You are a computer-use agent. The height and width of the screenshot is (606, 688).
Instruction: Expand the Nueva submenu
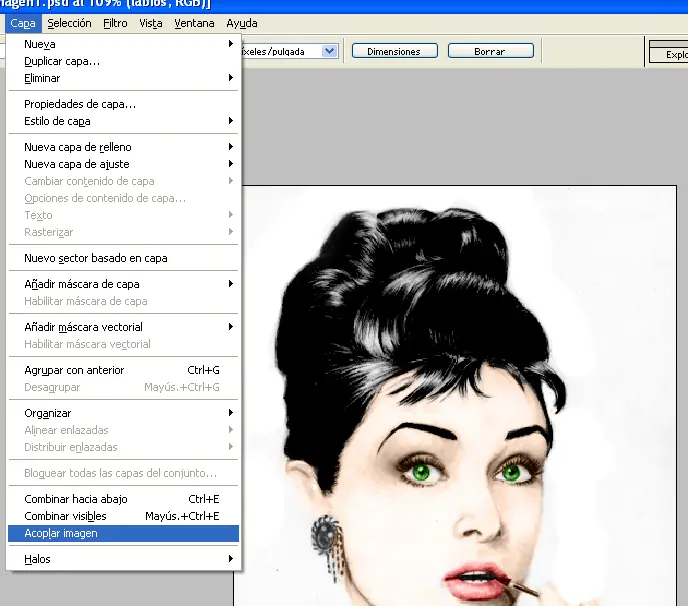[x=40, y=44]
